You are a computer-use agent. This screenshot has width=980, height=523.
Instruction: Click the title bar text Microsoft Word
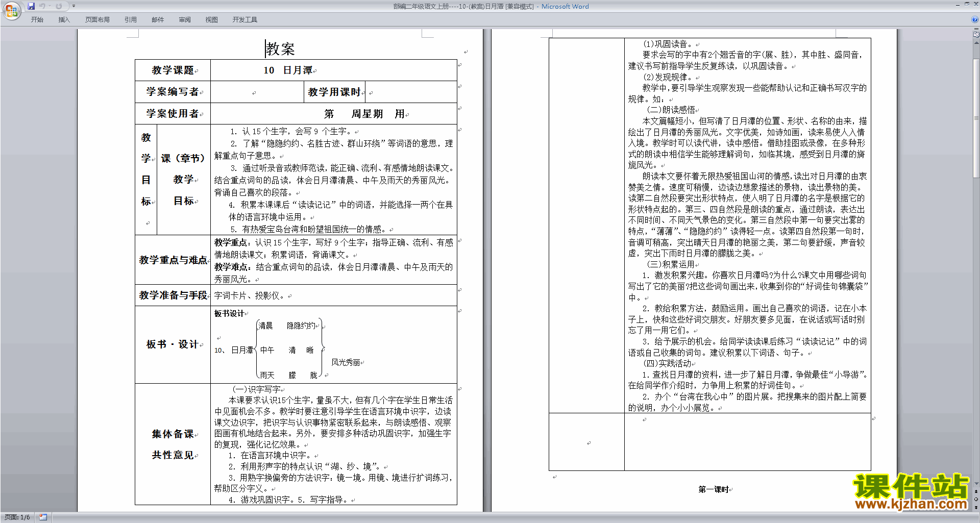pyautogui.click(x=565, y=7)
